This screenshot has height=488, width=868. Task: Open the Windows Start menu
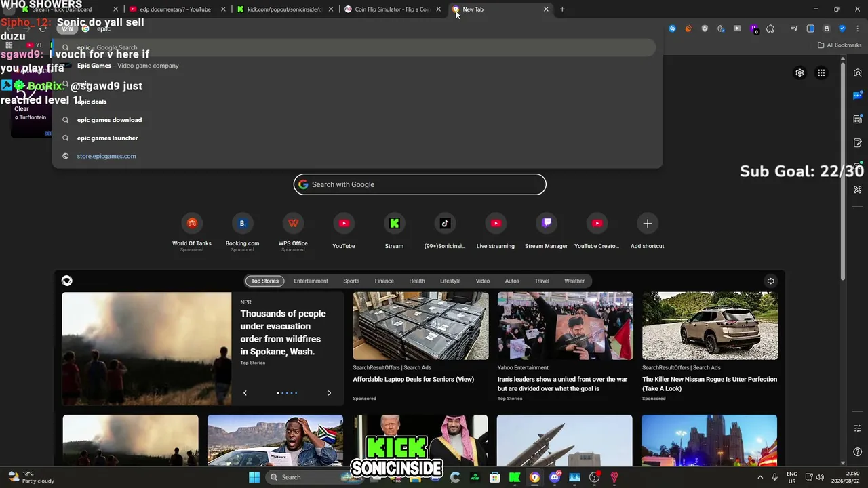pos(254,477)
